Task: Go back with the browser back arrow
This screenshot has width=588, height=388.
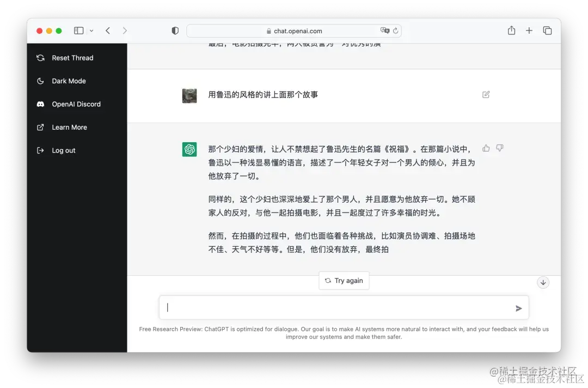Action: [x=108, y=31]
